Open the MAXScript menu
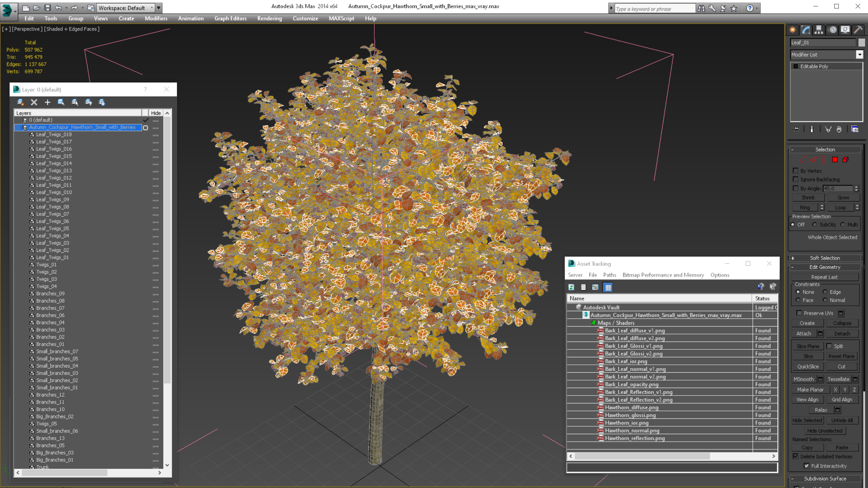 tap(341, 18)
